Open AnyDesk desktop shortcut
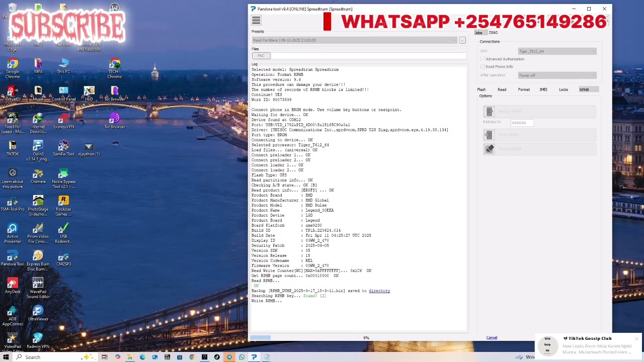Screen dimensions: 644x362 click(x=13, y=286)
